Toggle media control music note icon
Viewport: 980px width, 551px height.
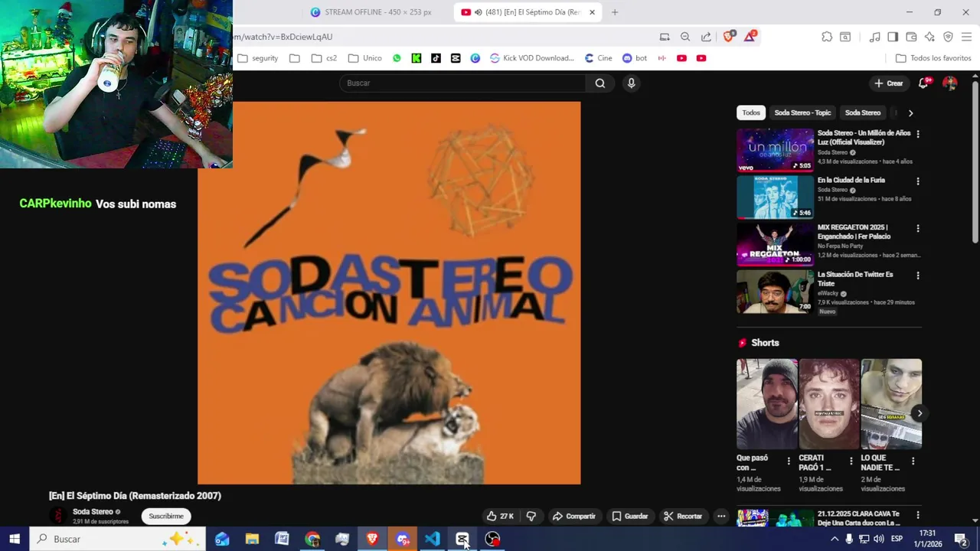click(x=874, y=37)
